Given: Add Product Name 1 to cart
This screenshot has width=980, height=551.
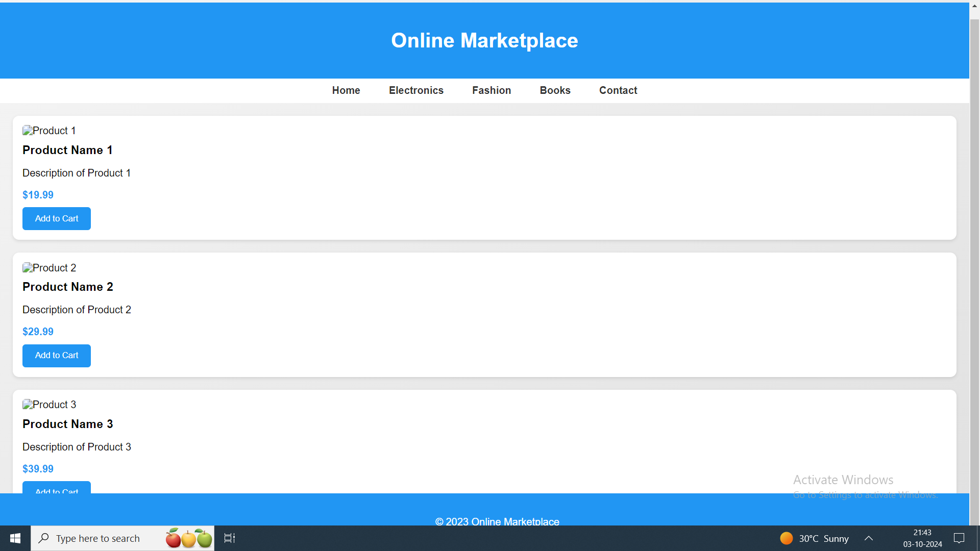Looking at the screenshot, I should pos(57,218).
